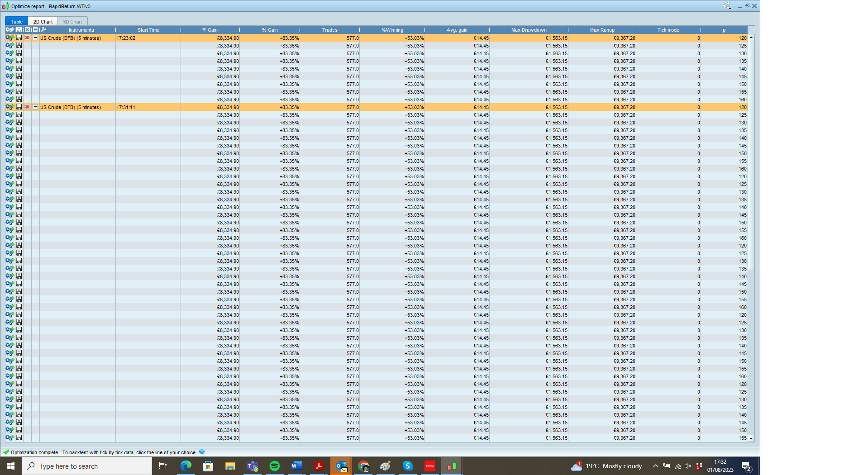
Task: Open FxPro from the taskbar
Action: 429,466
